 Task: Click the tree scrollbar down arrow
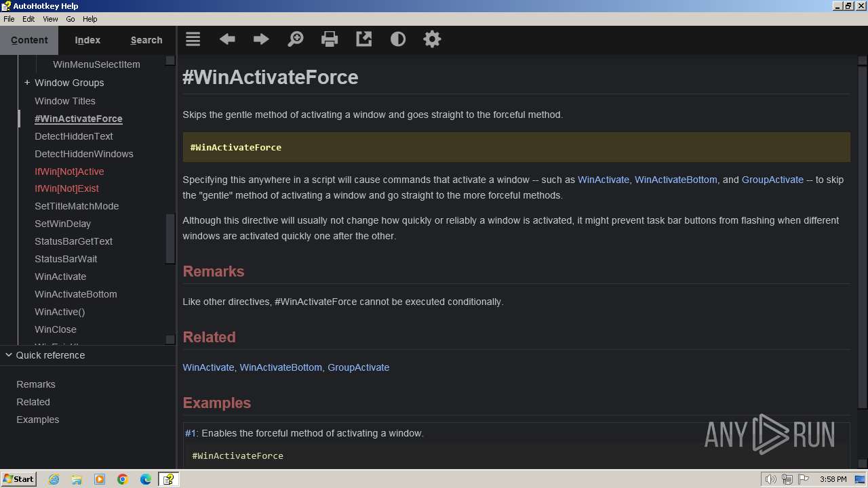[170, 340]
